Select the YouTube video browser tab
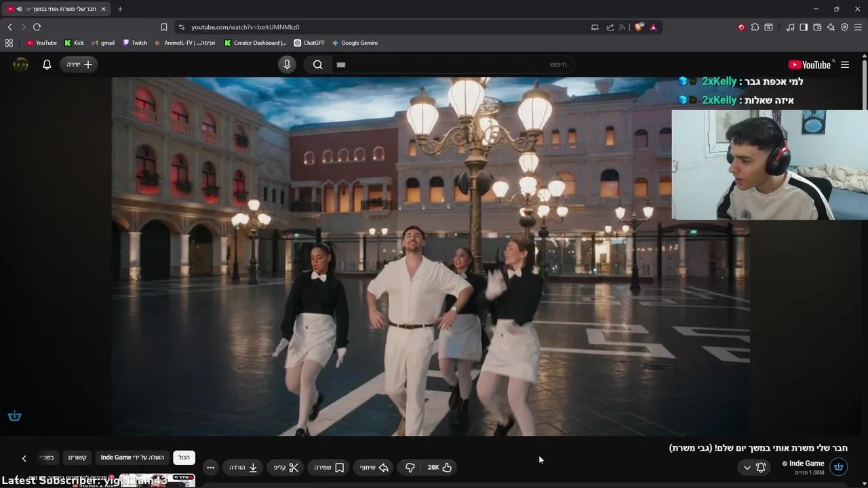 click(56, 9)
